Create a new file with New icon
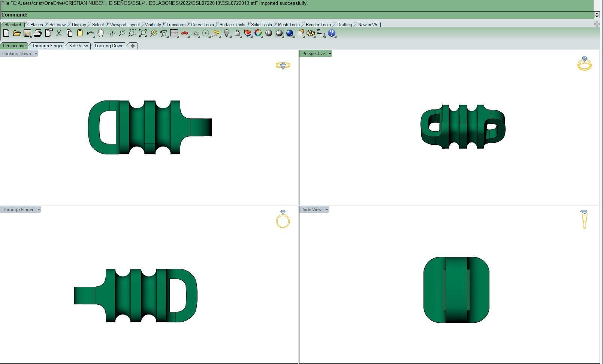 6,33
